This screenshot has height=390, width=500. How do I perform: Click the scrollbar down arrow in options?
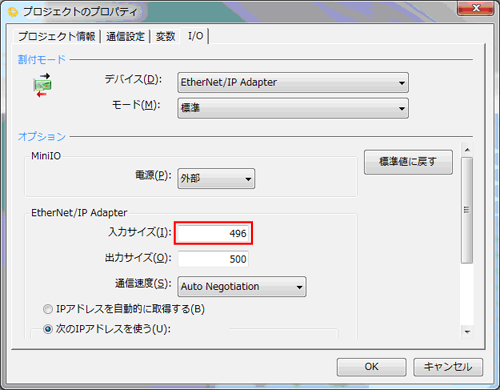pos(467,332)
